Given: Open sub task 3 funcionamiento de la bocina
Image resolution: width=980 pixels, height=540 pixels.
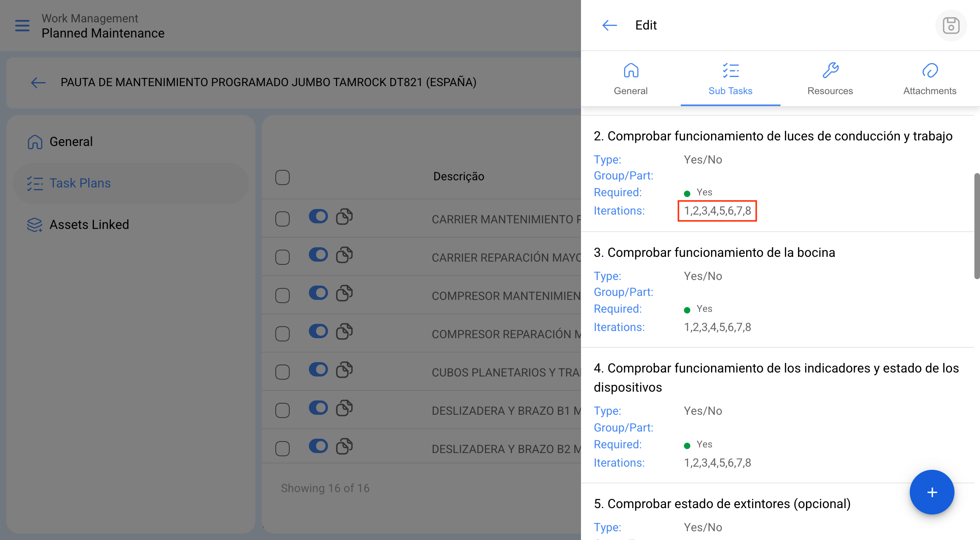Looking at the screenshot, I should (714, 252).
